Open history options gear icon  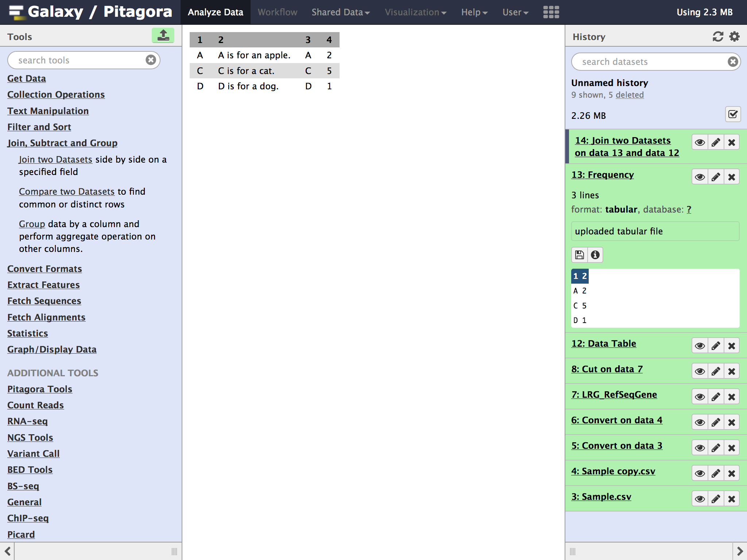734,36
